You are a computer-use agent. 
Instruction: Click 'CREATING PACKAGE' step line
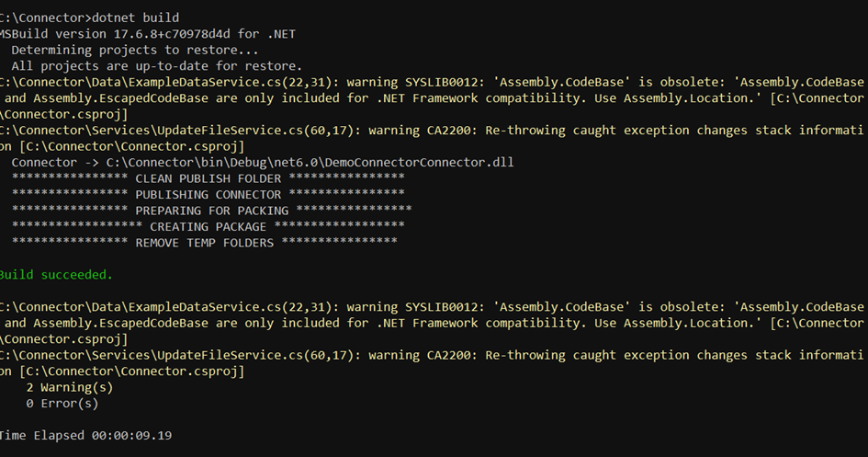[209, 226]
